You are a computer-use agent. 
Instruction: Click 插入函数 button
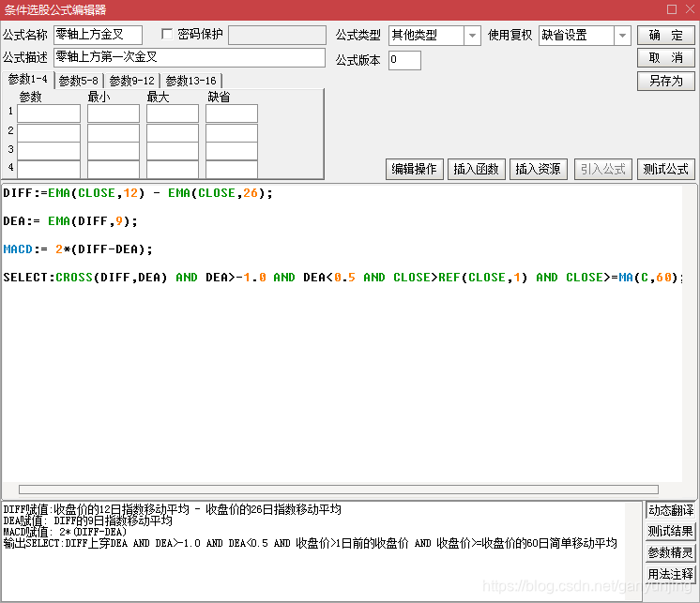tap(476, 169)
